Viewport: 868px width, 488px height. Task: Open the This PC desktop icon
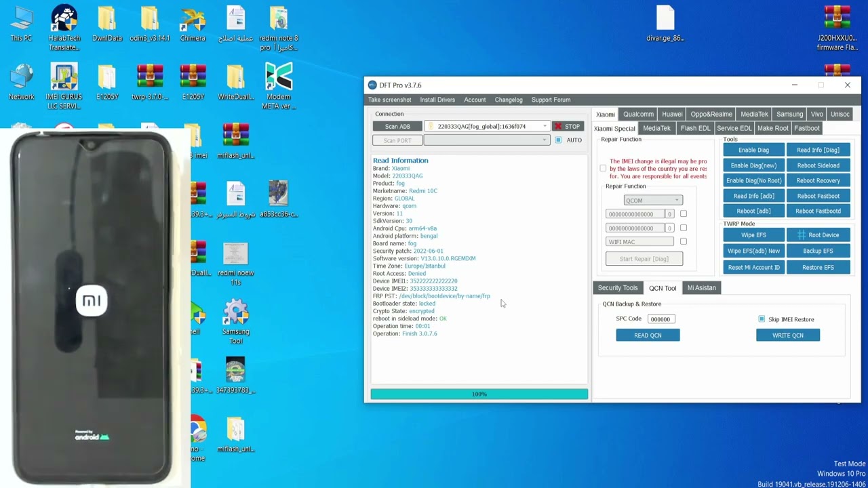pyautogui.click(x=21, y=24)
